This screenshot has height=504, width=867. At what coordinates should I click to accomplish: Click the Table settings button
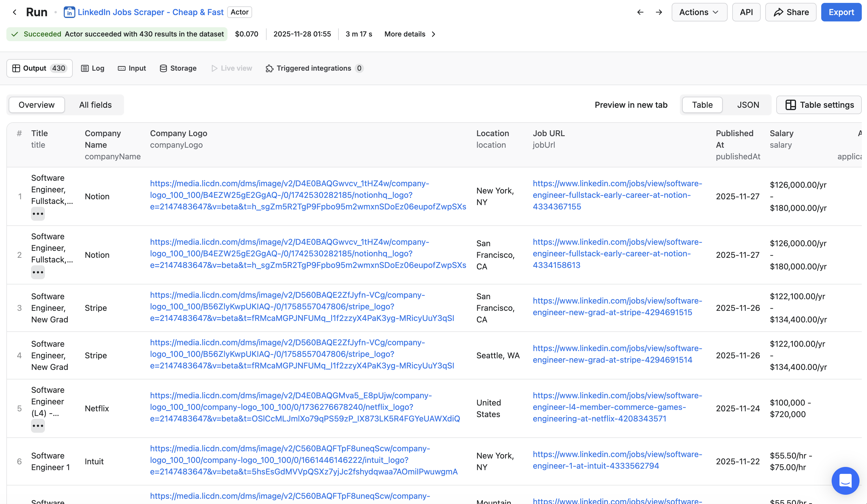coord(819,105)
